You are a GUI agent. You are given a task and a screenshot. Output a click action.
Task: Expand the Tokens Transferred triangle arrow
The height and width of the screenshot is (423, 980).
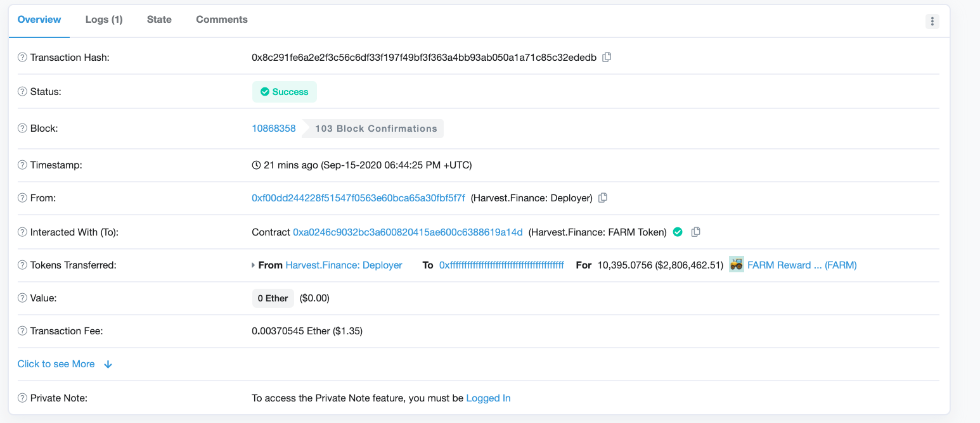(254, 265)
